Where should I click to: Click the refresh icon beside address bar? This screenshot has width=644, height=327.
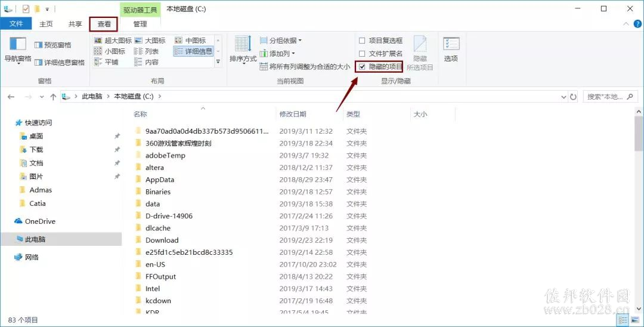point(574,97)
